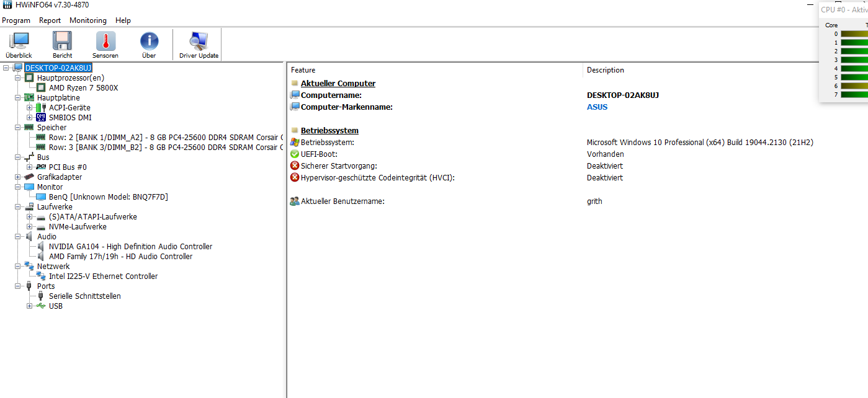Image resolution: width=868 pixels, height=398 pixels.
Task: Click the Audio speaker icon
Action: [29, 236]
